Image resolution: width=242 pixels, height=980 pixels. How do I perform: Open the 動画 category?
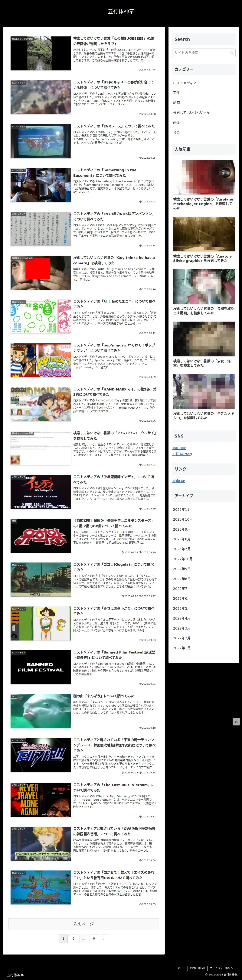[x=176, y=103]
